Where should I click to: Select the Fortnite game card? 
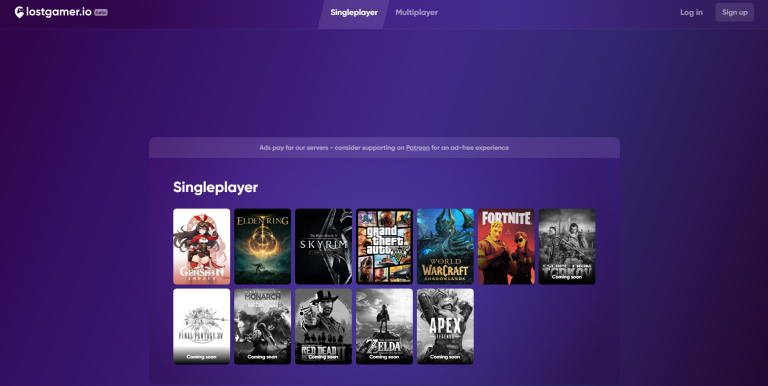pos(506,246)
